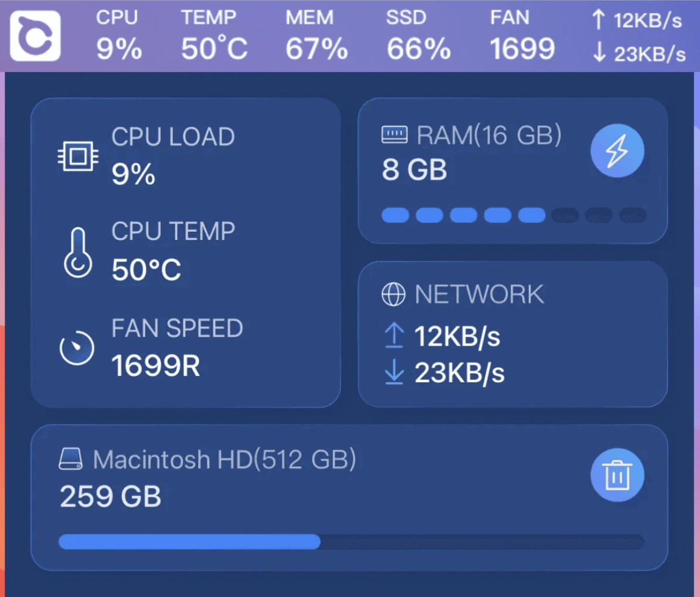The width and height of the screenshot is (700, 597).
Task: Click the trash cleanup button on Macintosh HD
Action: 617,475
